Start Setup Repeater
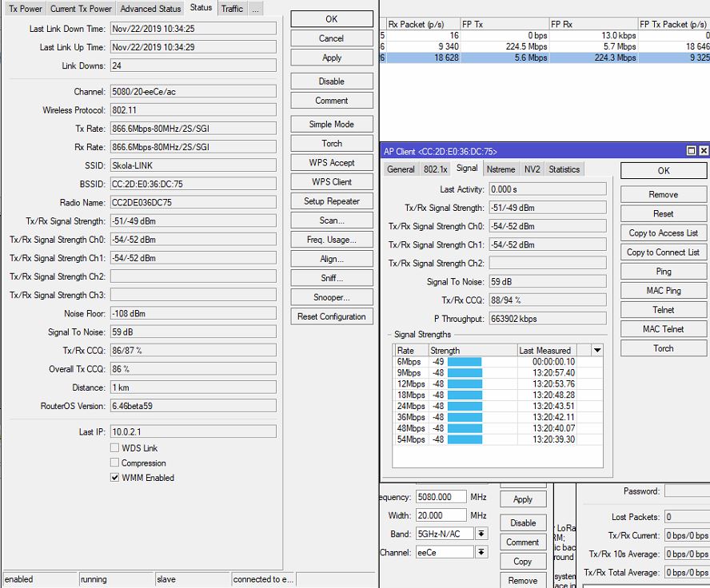This screenshot has width=710, height=588. (x=332, y=201)
